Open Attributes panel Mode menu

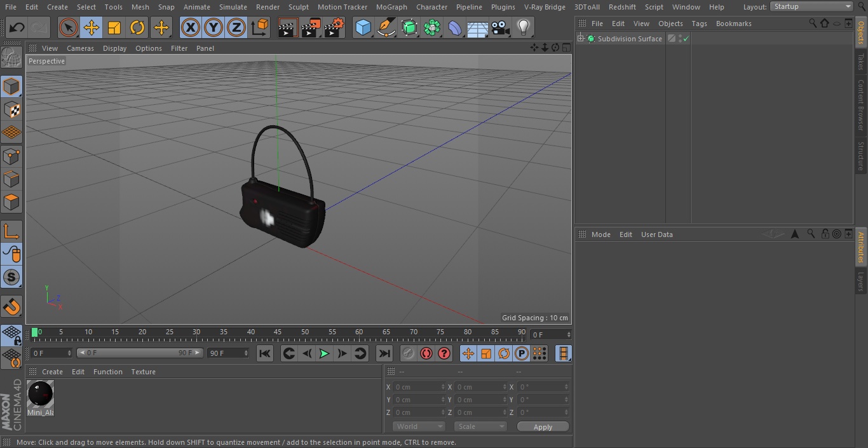[600, 234]
